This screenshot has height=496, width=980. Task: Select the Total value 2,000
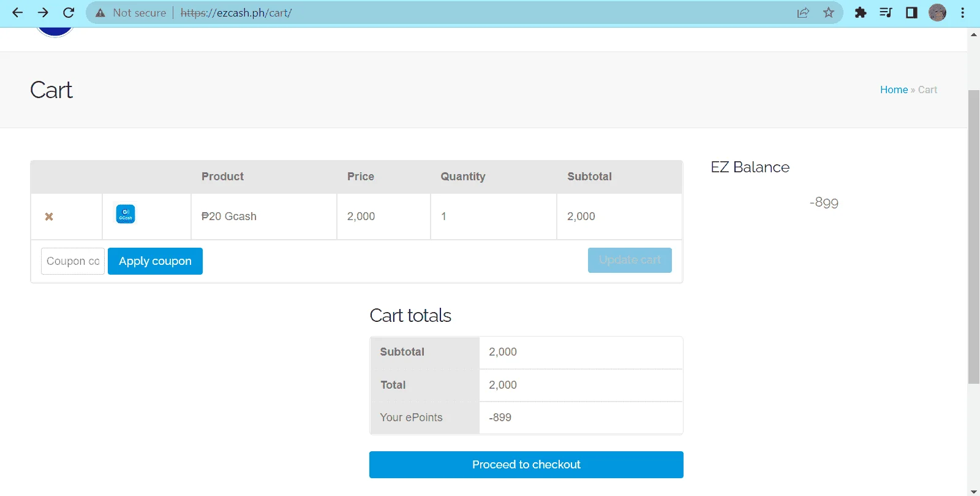tap(503, 385)
